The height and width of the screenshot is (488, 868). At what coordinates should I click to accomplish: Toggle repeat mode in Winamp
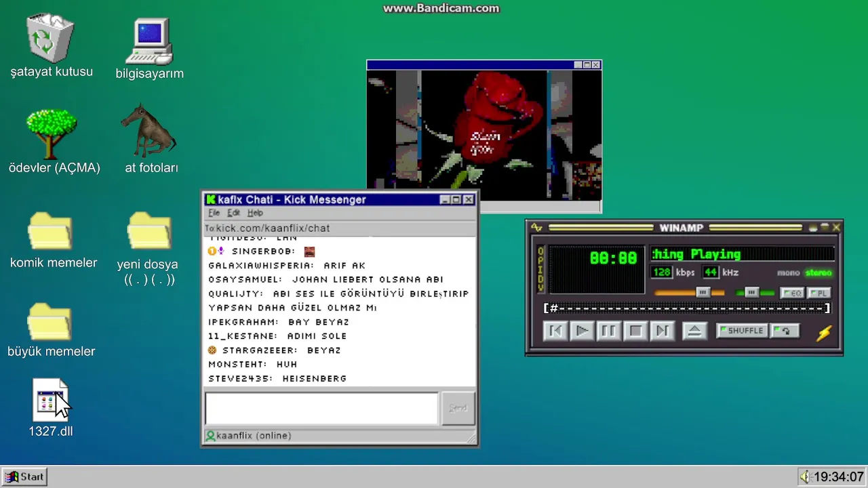point(785,331)
